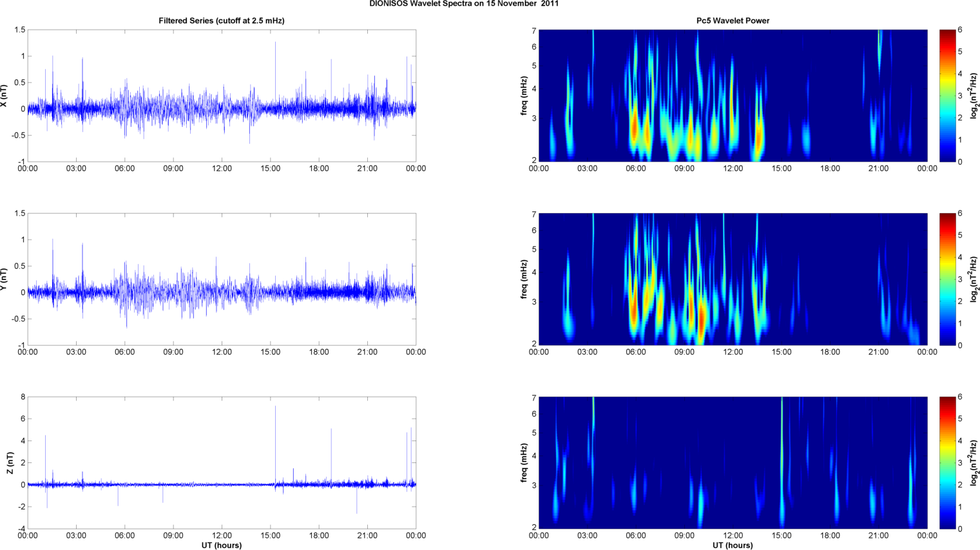Select the "X (nT)" axis label
Screen dimensions: 980x550
pyautogui.click(x=5, y=96)
